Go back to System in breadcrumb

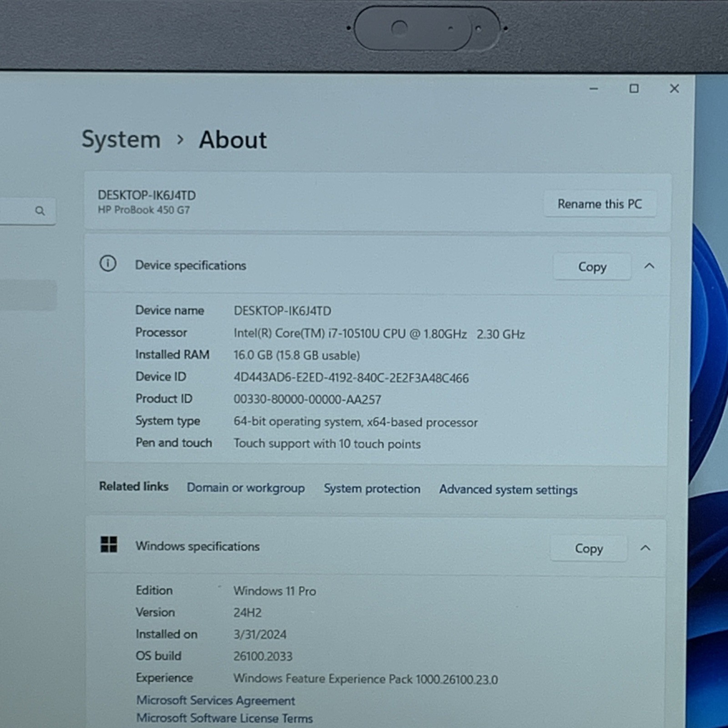121,139
